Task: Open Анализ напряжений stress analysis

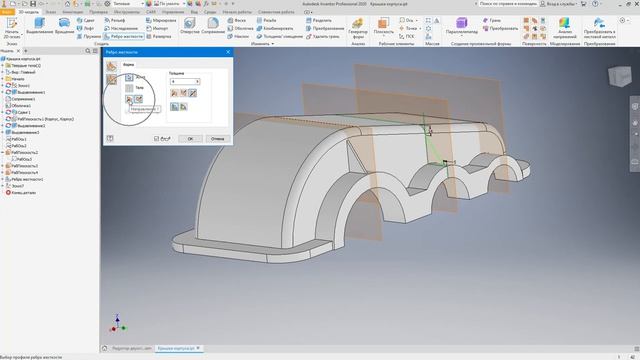Action: [564, 28]
